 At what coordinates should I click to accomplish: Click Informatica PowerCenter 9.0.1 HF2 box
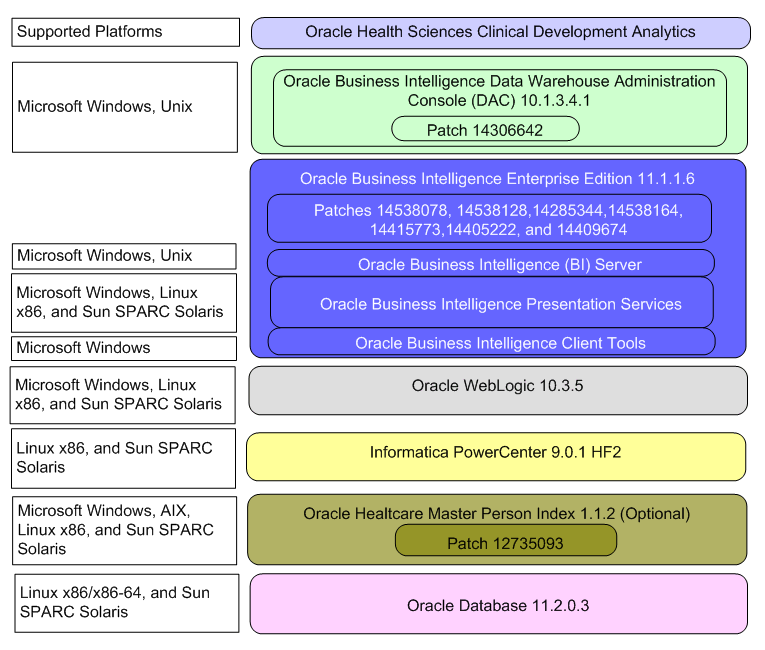tap(496, 456)
